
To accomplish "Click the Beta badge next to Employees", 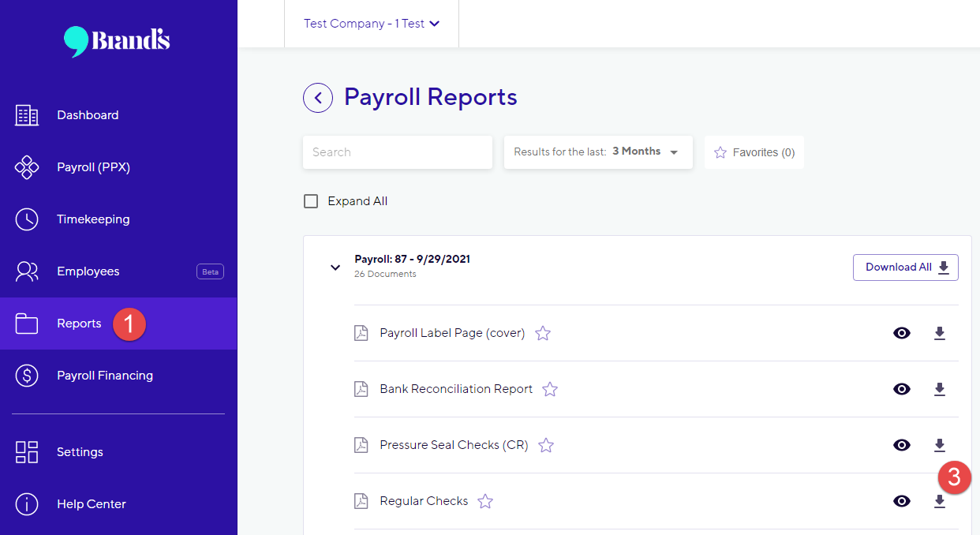I will coord(210,271).
